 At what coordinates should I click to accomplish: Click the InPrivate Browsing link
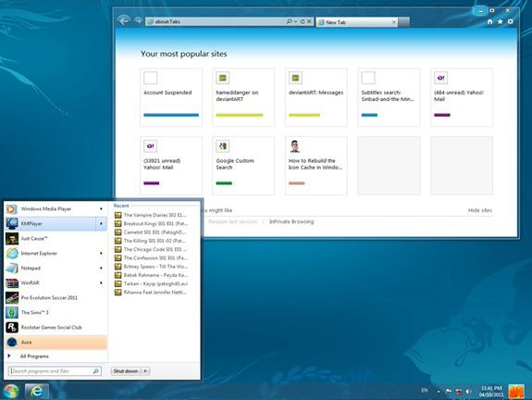click(x=291, y=221)
